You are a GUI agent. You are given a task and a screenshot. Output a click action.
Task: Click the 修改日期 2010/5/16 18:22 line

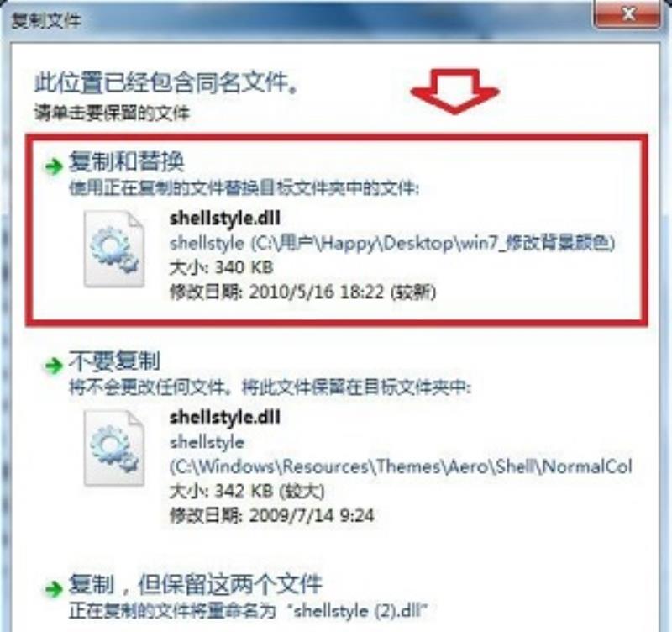coord(302,292)
